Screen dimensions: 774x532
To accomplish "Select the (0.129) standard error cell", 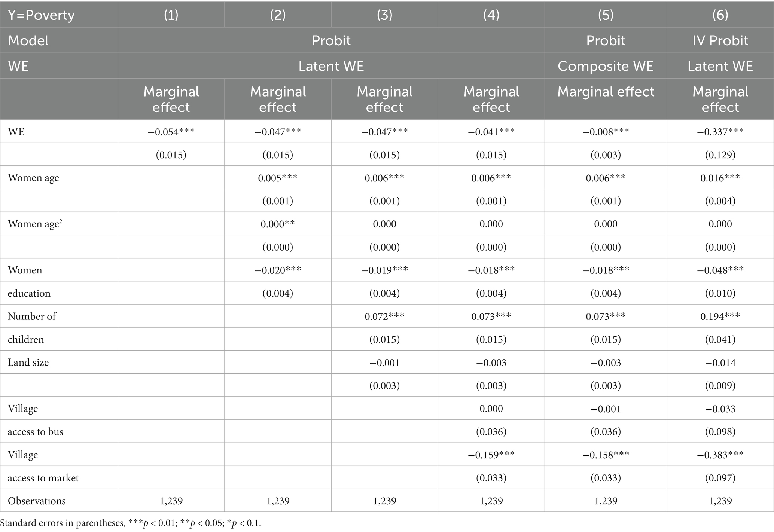I will pyautogui.click(x=720, y=155).
